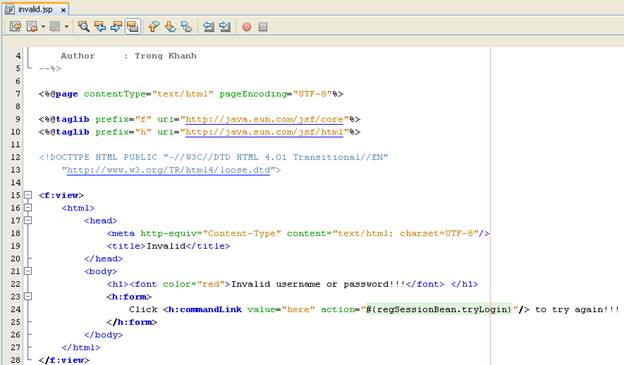Jump to Last Edit location icon
The height and width of the screenshot is (365, 624).
click(16, 27)
